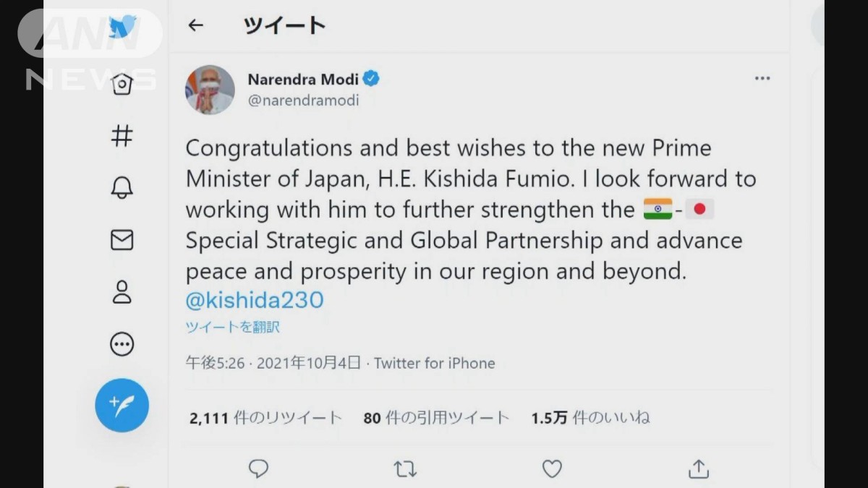
Task: Go to the Home timeline icon
Action: click(122, 85)
